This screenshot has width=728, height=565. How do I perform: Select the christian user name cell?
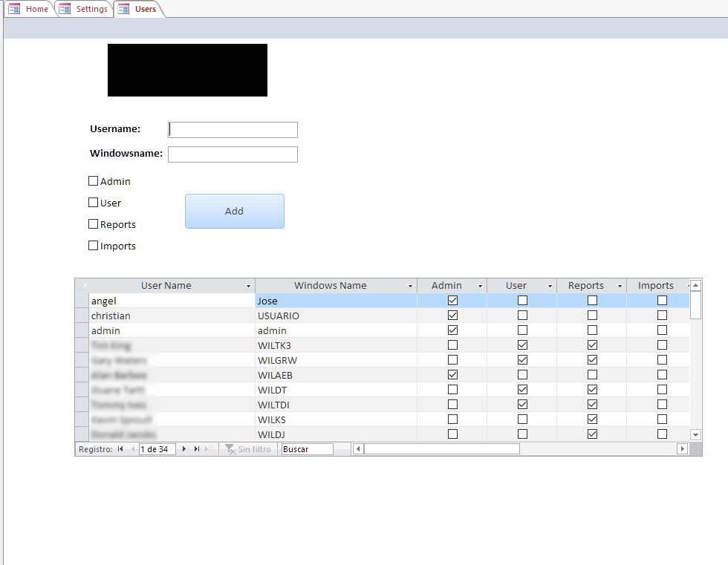(172, 316)
